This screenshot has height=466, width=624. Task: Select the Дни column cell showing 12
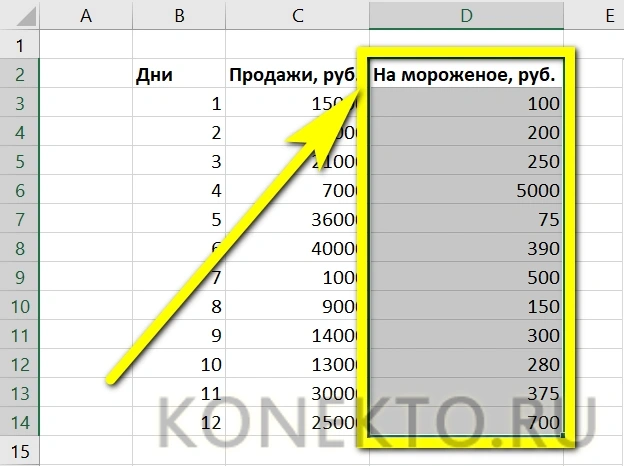click(178, 422)
